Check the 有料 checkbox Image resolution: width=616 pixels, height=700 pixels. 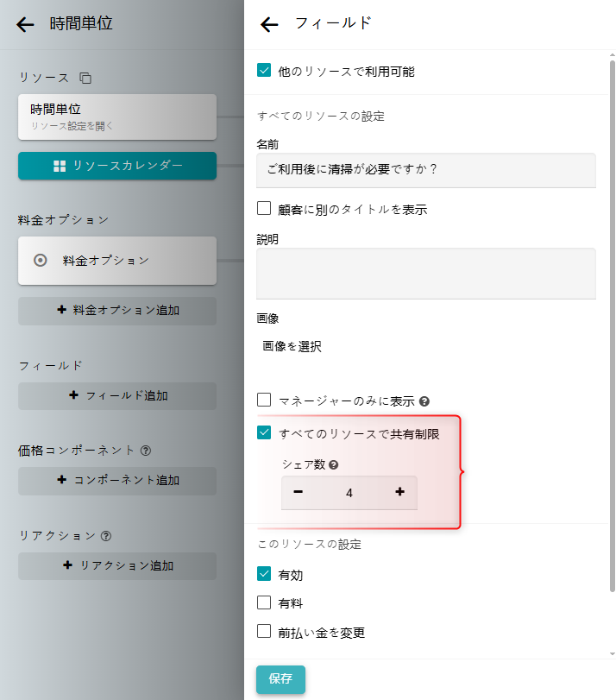[x=265, y=602]
